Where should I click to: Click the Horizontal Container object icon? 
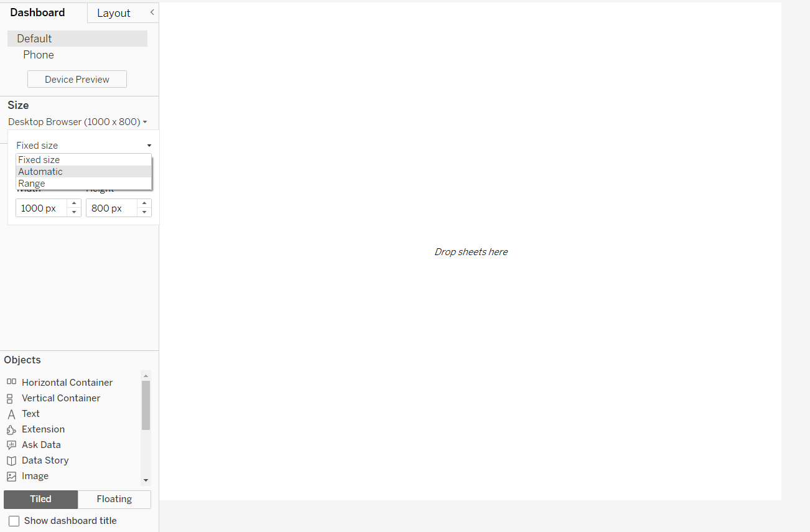click(x=11, y=382)
